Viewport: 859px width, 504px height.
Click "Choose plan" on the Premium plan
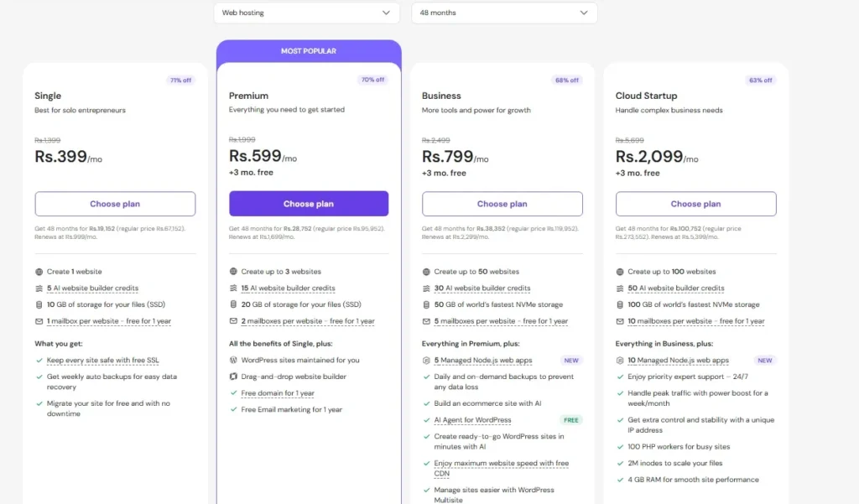pyautogui.click(x=309, y=203)
